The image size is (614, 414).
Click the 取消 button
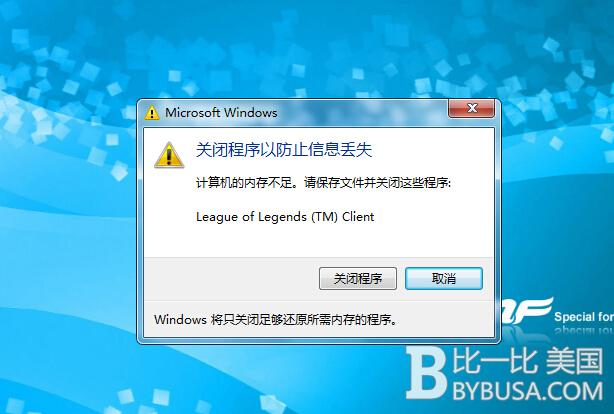(x=444, y=278)
